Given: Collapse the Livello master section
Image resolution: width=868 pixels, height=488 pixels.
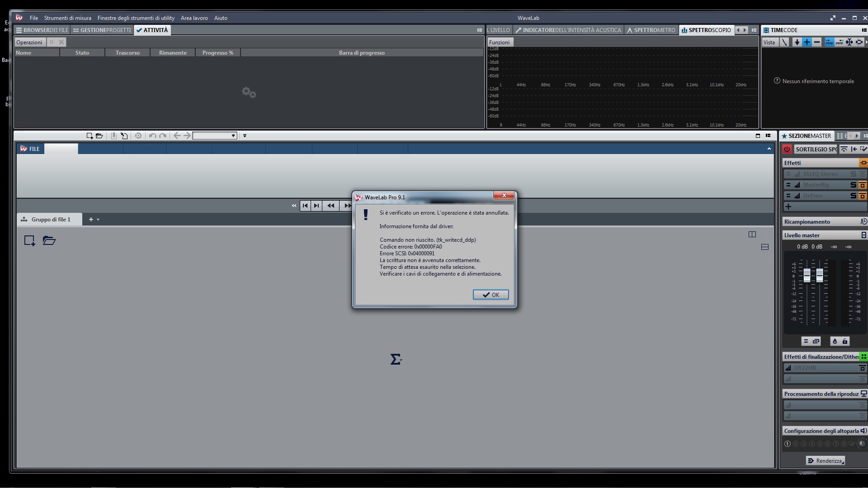Looking at the screenshot, I should click(x=863, y=235).
